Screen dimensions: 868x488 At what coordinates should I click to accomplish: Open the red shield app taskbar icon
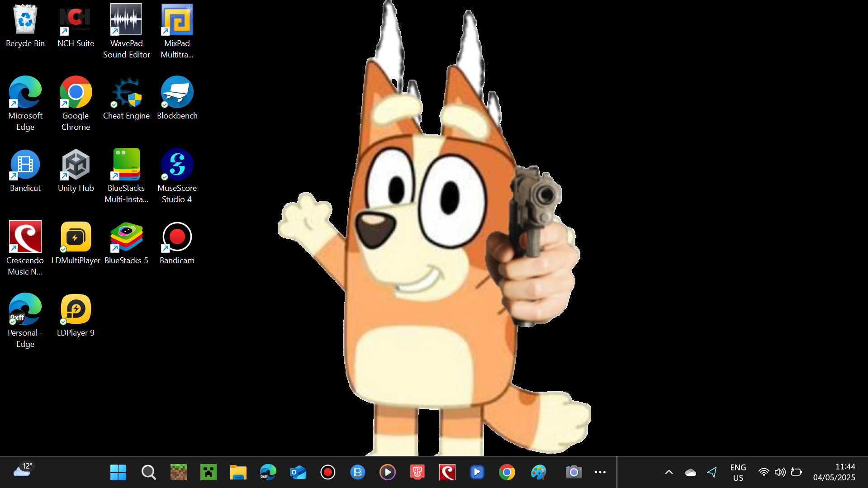417,472
